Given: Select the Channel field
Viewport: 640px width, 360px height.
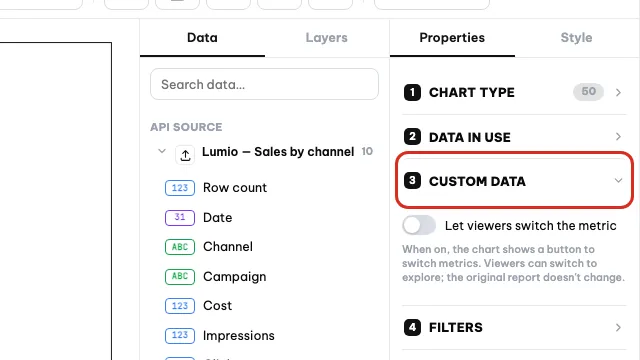Looking at the screenshot, I should [x=228, y=247].
